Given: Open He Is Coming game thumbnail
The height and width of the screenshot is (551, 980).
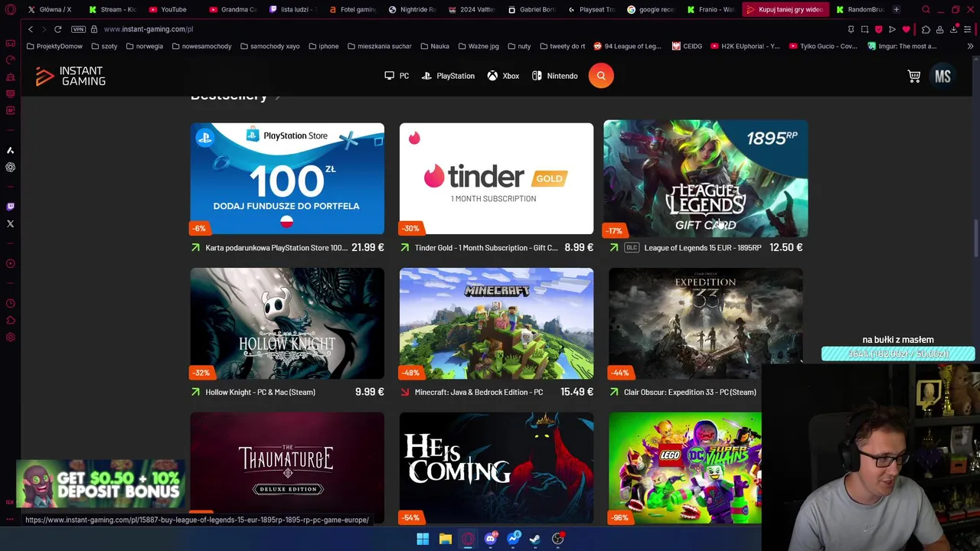Looking at the screenshot, I should [x=496, y=468].
